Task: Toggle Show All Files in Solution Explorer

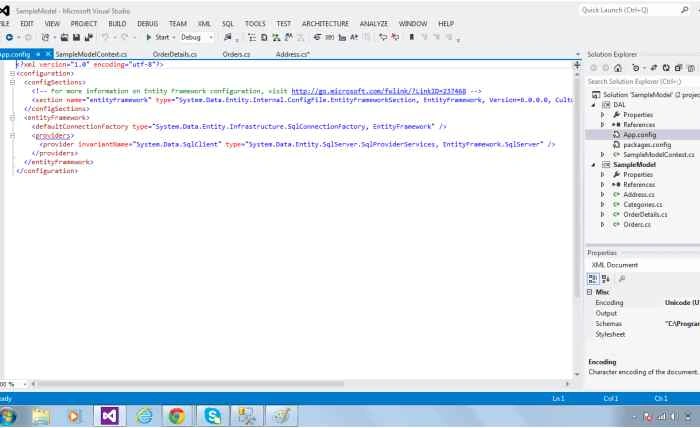Action: coord(691,68)
